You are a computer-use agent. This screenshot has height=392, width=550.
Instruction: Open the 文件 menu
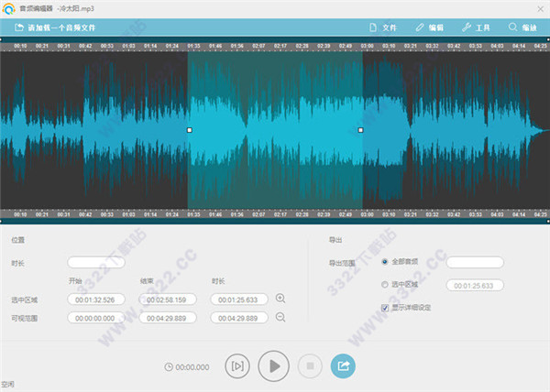pos(383,27)
